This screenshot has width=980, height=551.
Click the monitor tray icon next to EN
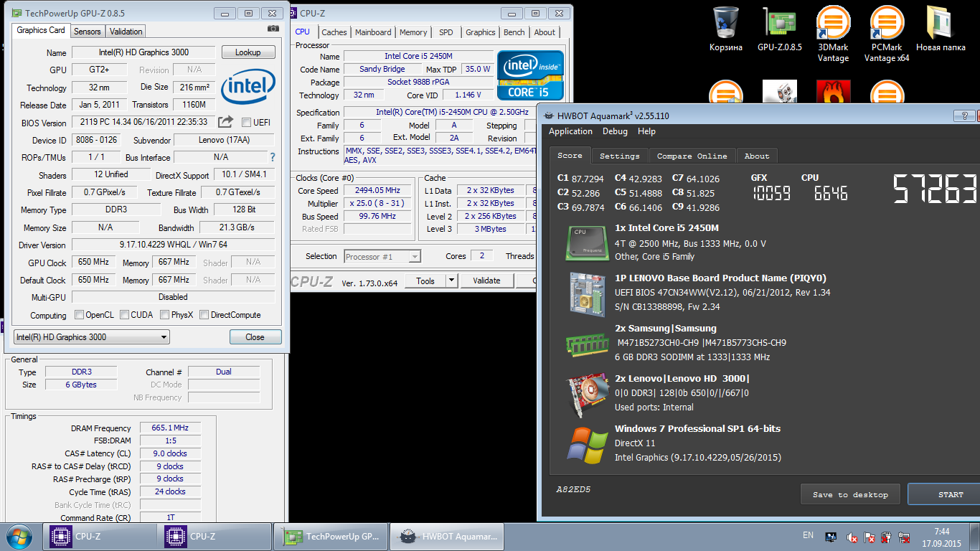coord(831,536)
